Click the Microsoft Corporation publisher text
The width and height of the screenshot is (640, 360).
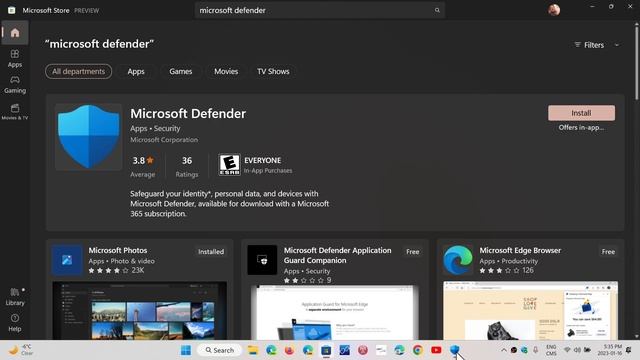pos(164,140)
